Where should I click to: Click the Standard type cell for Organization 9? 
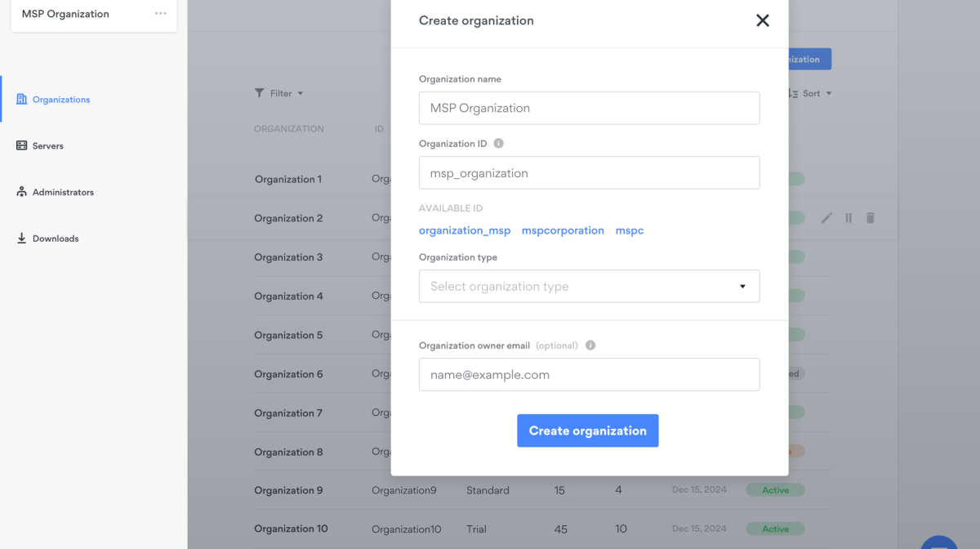(488, 490)
